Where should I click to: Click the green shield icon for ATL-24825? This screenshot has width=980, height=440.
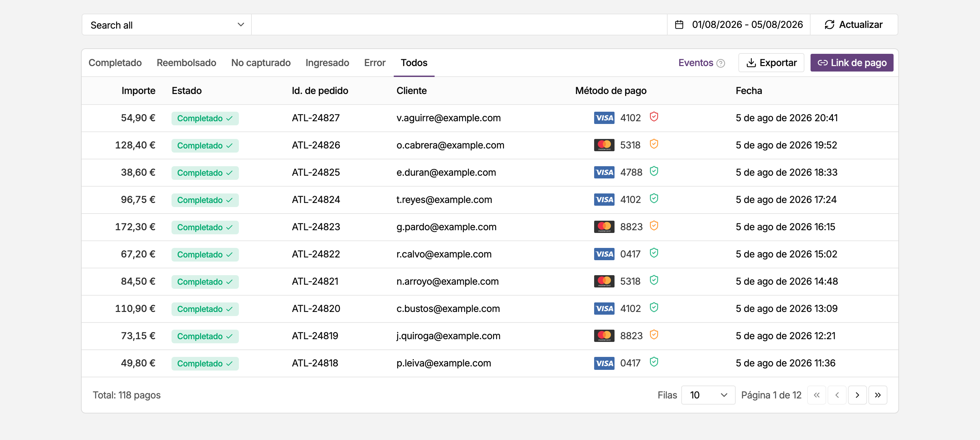point(654,171)
